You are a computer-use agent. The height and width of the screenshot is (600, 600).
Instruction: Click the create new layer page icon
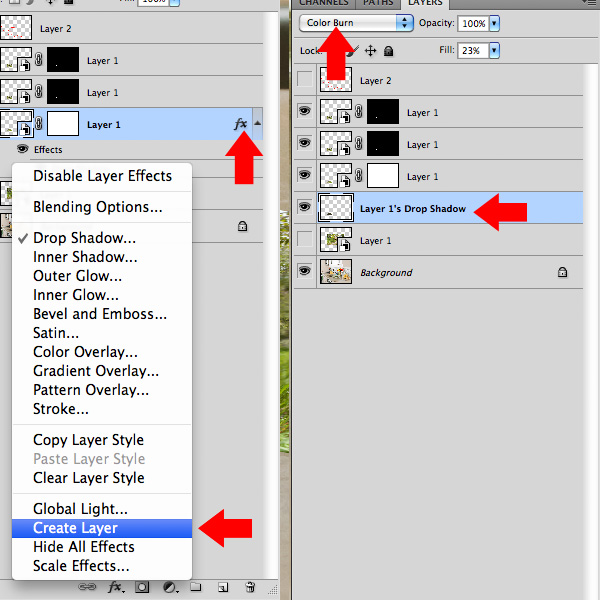tap(223, 587)
